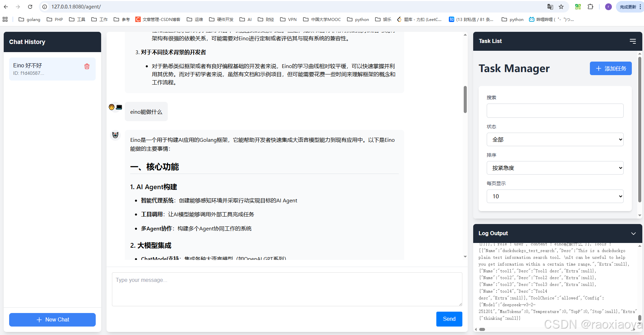The height and width of the screenshot is (335, 644).
Task: Open the AI bookmark folder
Action: tap(246, 19)
